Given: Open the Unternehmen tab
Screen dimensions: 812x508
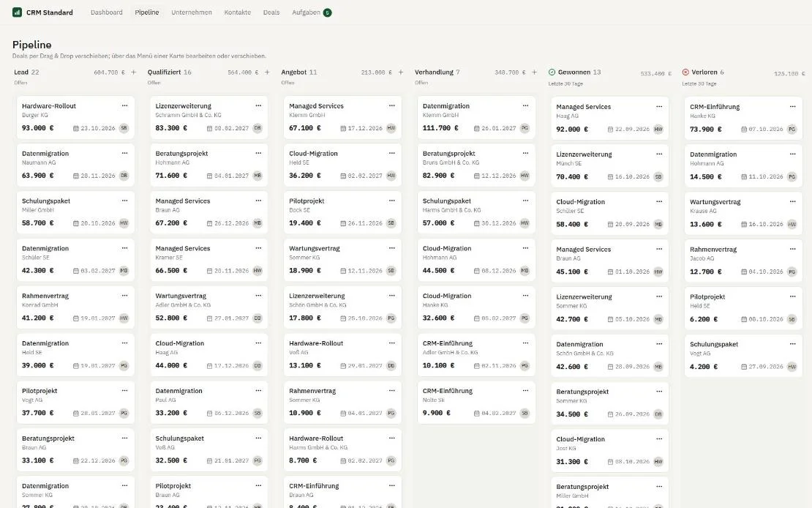Looking at the screenshot, I should click(x=192, y=12).
